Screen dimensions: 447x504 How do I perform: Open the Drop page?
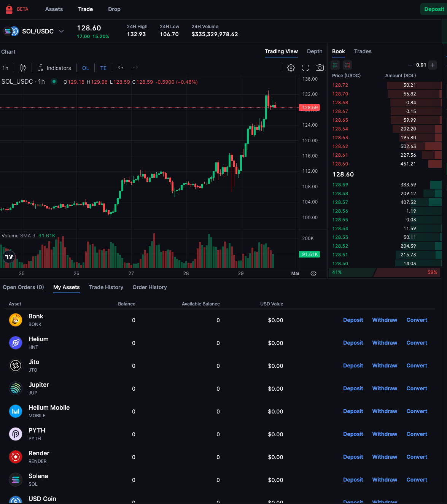click(114, 9)
